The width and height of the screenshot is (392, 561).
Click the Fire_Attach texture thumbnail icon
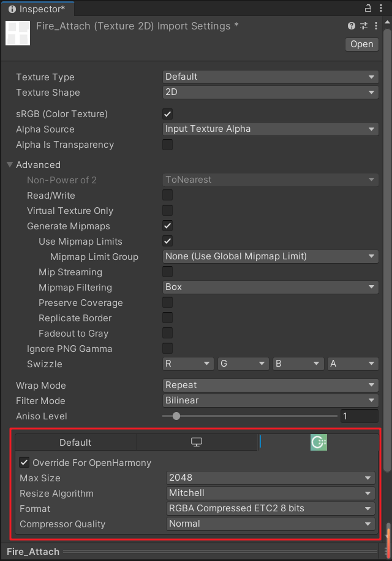(x=18, y=32)
